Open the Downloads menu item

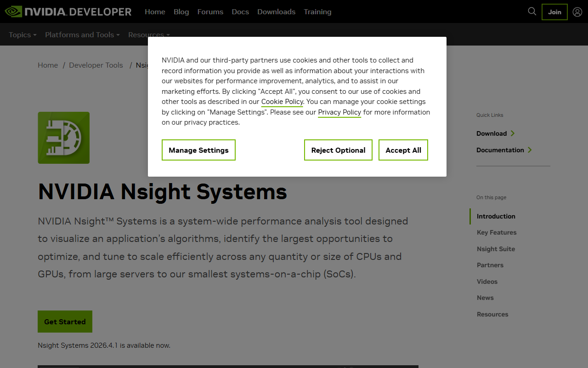(277, 12)
